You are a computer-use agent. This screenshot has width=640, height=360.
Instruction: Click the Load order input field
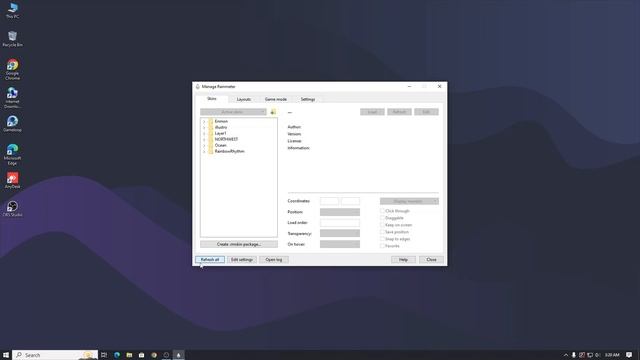coord(340,223)
